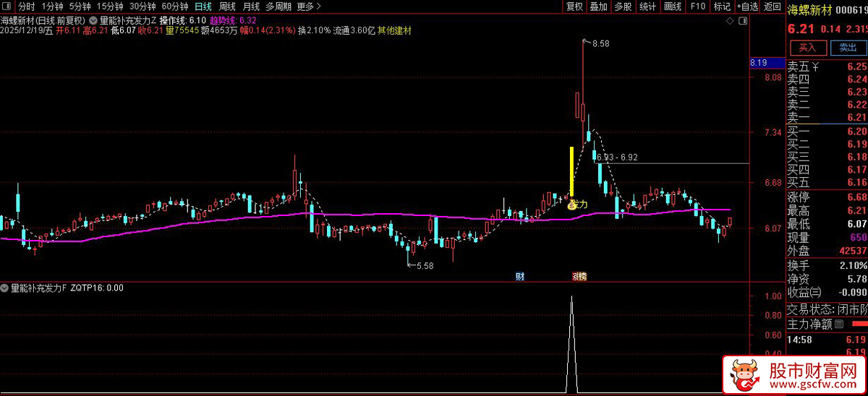Screen dimensions: 868x396
Task: Click the 卖一 price 6.21
Action: 856,117
